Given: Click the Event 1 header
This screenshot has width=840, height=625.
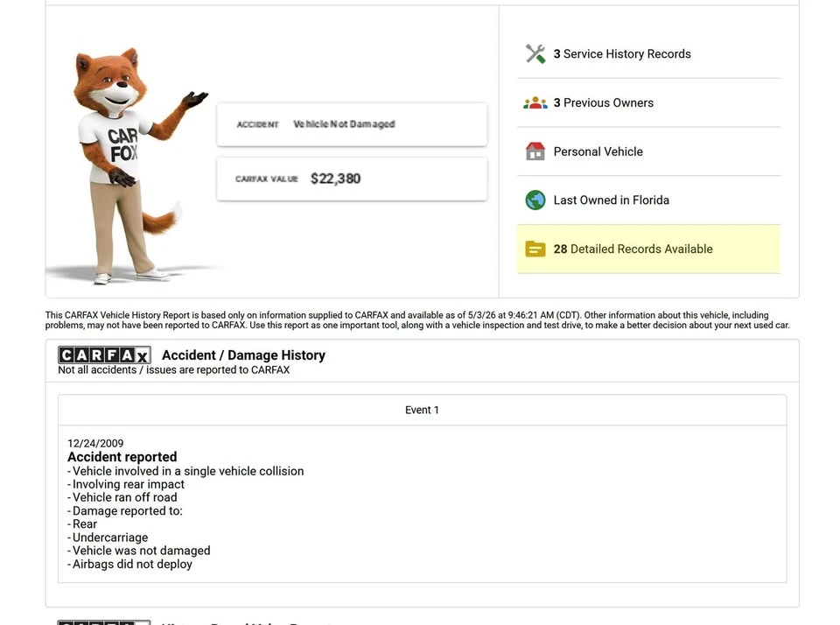Looking at the screenshot, I should [422, 410].
